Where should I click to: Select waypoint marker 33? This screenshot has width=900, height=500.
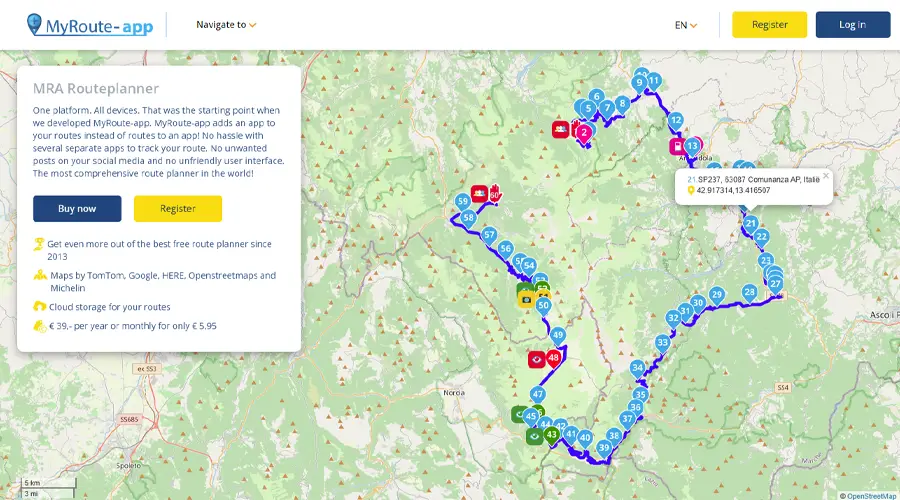(x=662, y=344)
